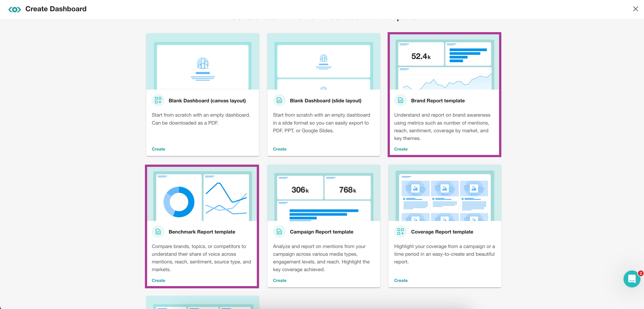
Task: Create a Benchmark Report template dashboard
Action: point(158,280)
